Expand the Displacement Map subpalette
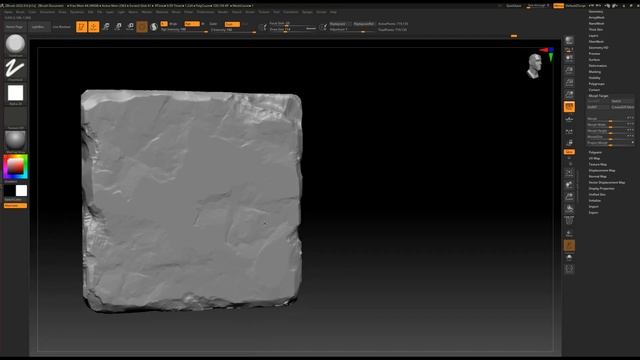This screenshot has height=360, width=640. coord(602,170)
